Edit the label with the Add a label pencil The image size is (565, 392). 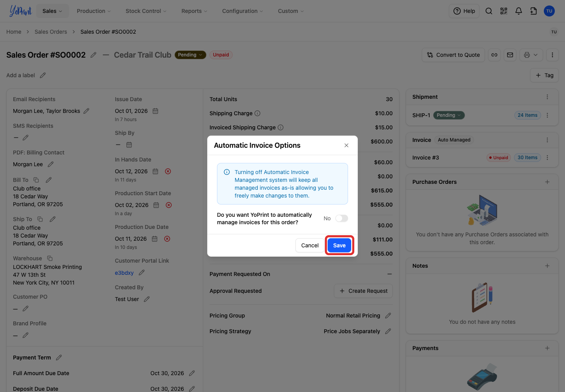pos(43,75)
